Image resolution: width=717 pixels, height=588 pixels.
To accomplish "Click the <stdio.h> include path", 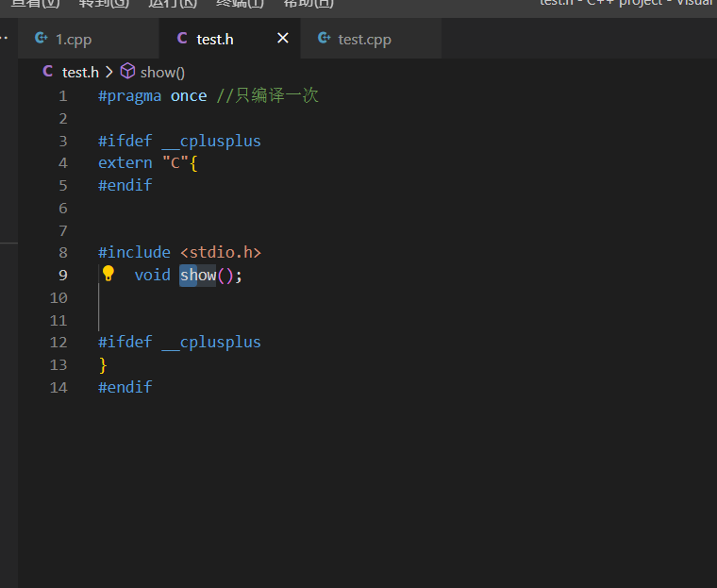I will [220, 252].
